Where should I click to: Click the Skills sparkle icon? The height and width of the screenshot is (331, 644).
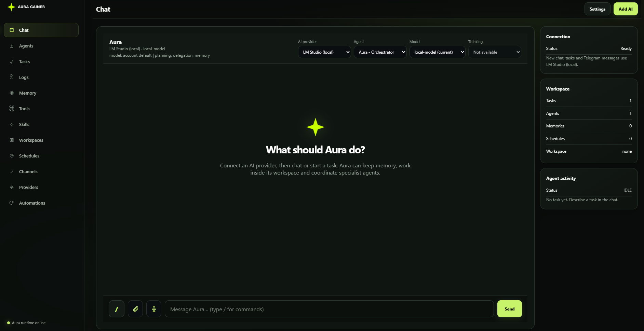pos(12,124)
